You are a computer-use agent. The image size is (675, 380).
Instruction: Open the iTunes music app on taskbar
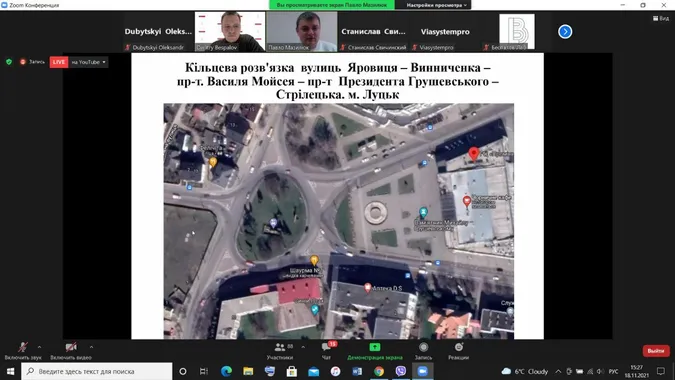(x=335, y=371)
